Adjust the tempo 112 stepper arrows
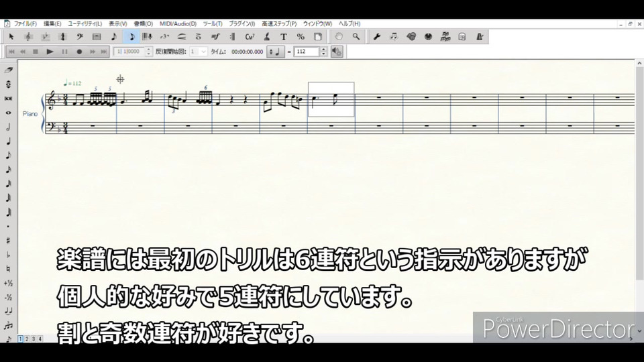This screenshot has width=644, height=362. click(x=323, y=52)
